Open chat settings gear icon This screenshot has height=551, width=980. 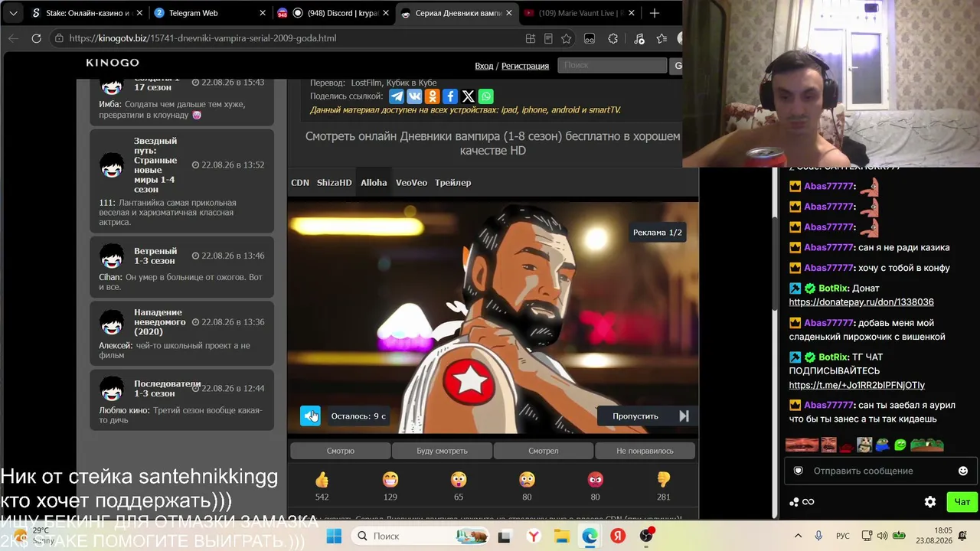930,502
